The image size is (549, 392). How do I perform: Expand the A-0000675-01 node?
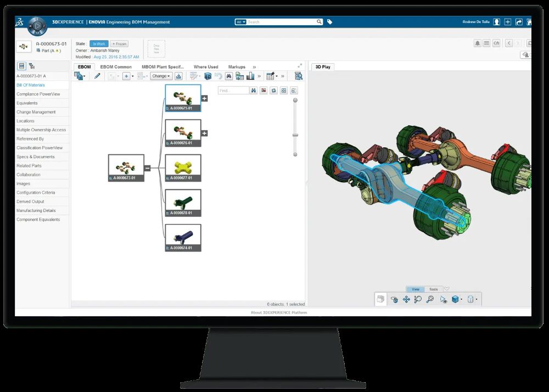coord(204,98)
